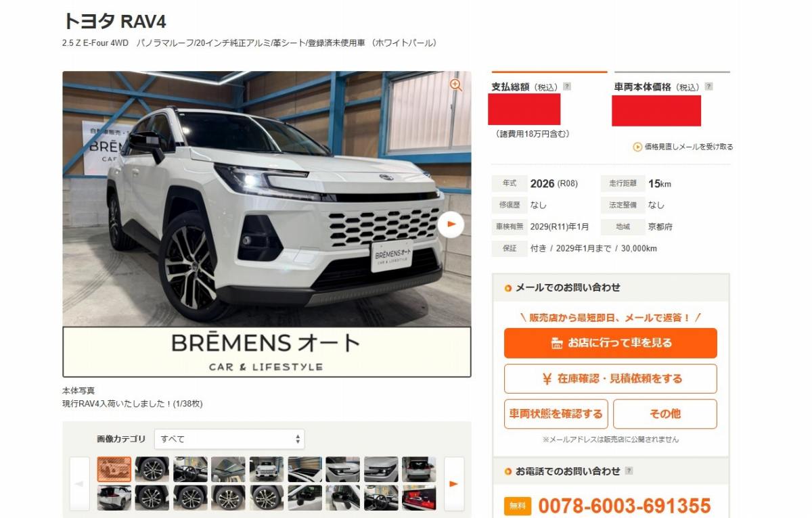Click the help icon next to お電話でのお問い合わせ

[629, 471]
